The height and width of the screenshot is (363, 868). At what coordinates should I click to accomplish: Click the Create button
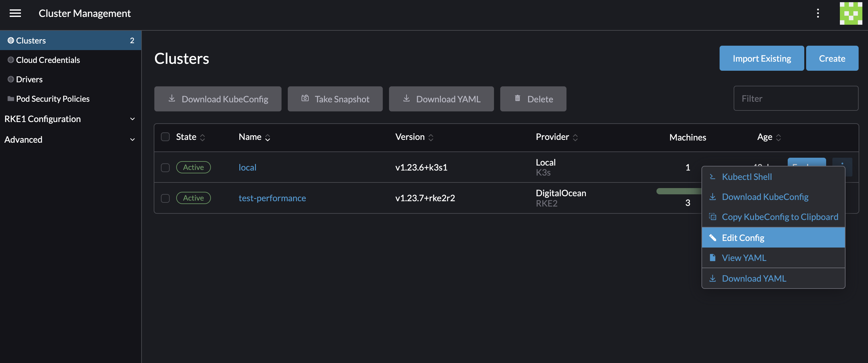[832, 58]
